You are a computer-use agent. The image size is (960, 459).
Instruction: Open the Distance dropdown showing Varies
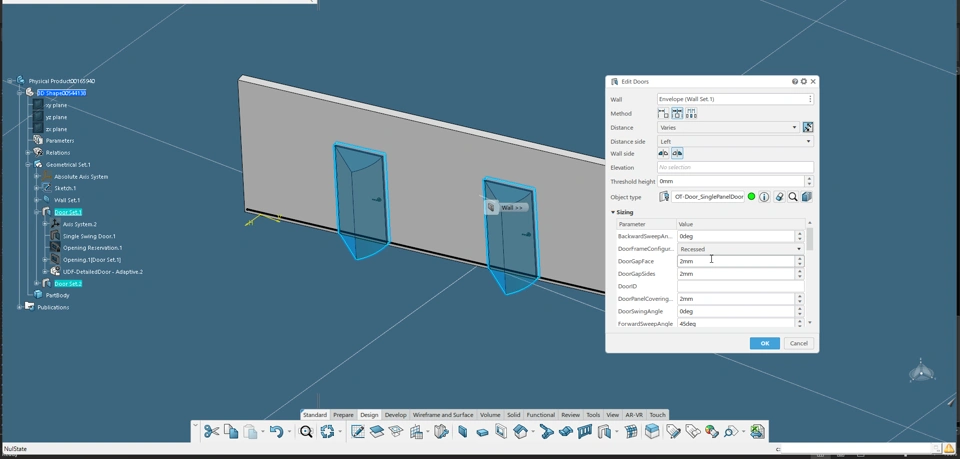click(x=729, y=127)
